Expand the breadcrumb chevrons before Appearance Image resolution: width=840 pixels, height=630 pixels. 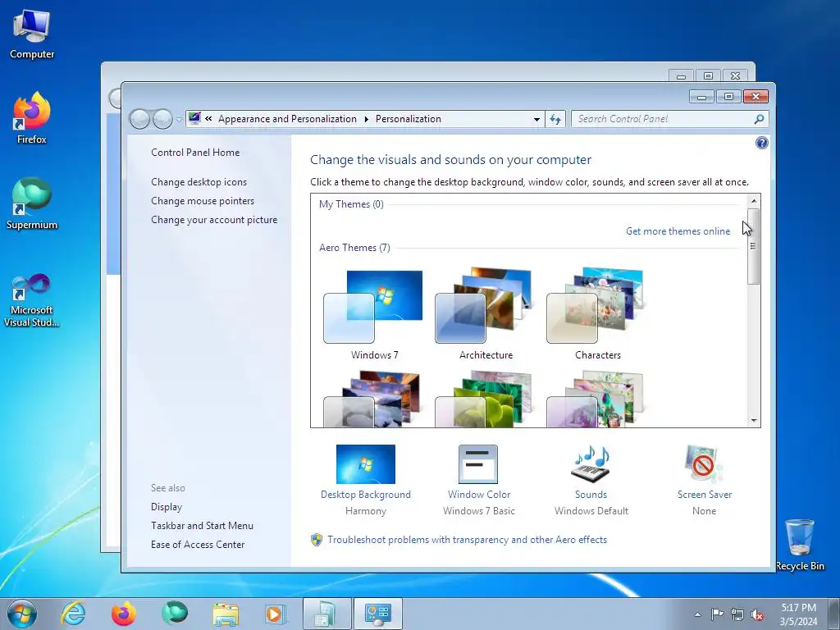coord(208,118)
